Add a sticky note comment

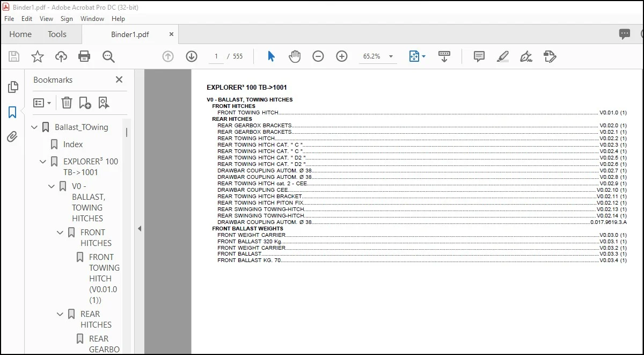coord(479,56)
